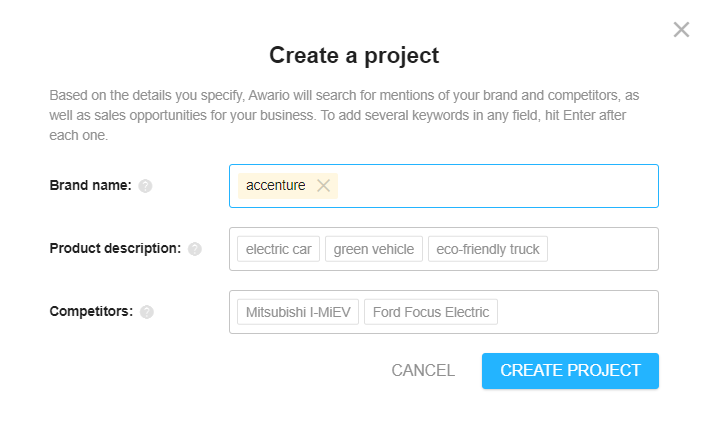The width and height of the screenshot is (709, 432).
Task: Click the Ford Focus Electric placeholder competitor
Action: (x=431, y=312)
